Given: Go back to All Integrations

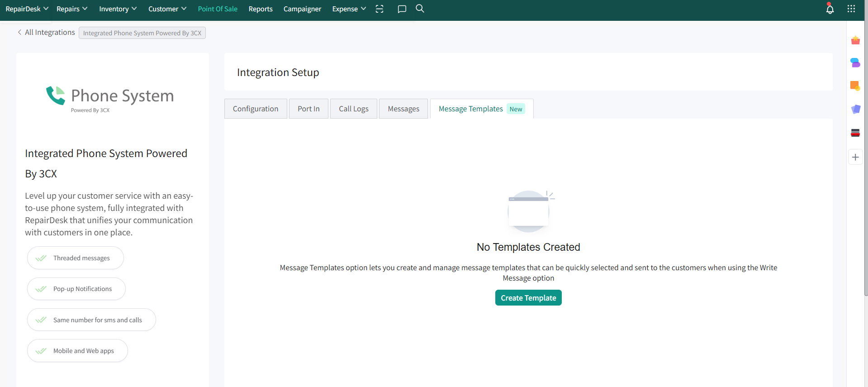Looking at the screenshot, I should coord(46,33).
